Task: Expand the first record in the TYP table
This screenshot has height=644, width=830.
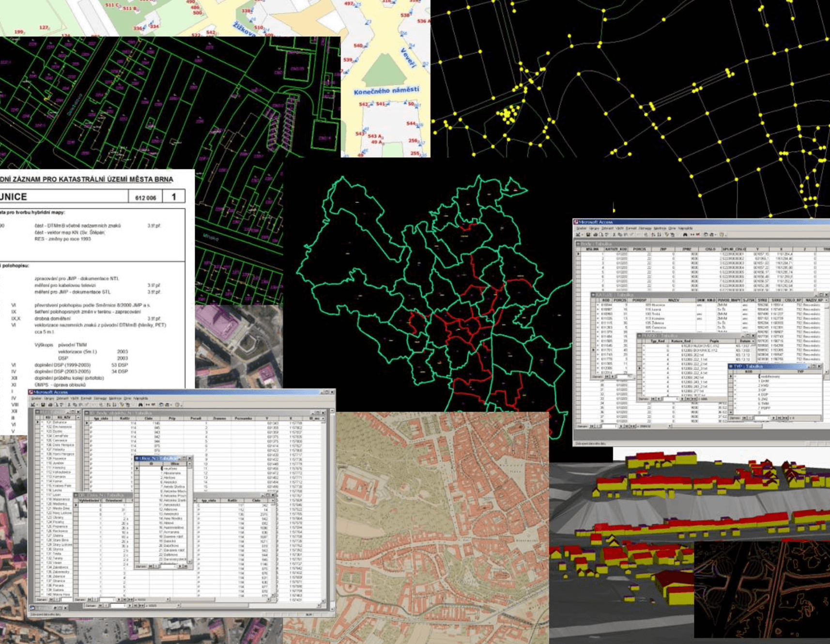Action: [735, 376]
